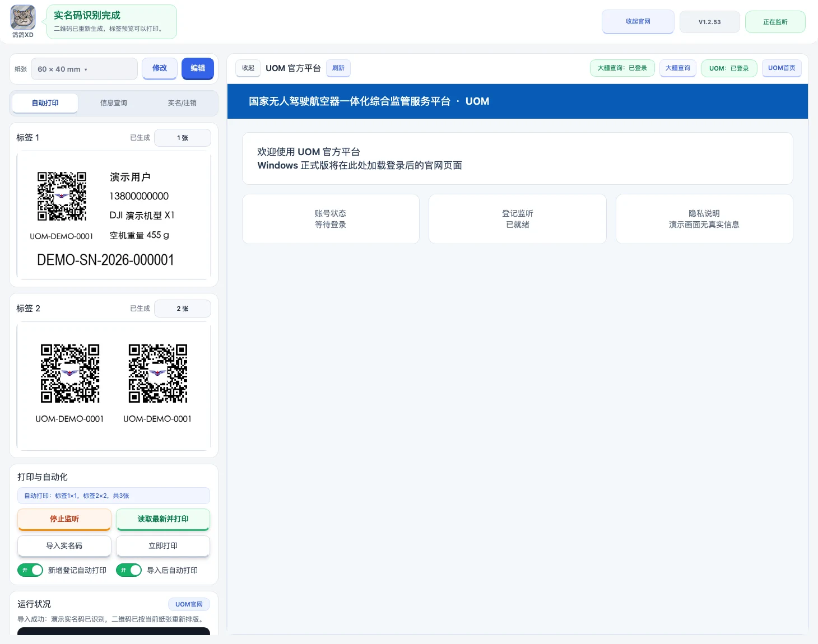The image size is (818, 644).
Task: Switch to the 信息查询 tab
Action: coord(114,103)
